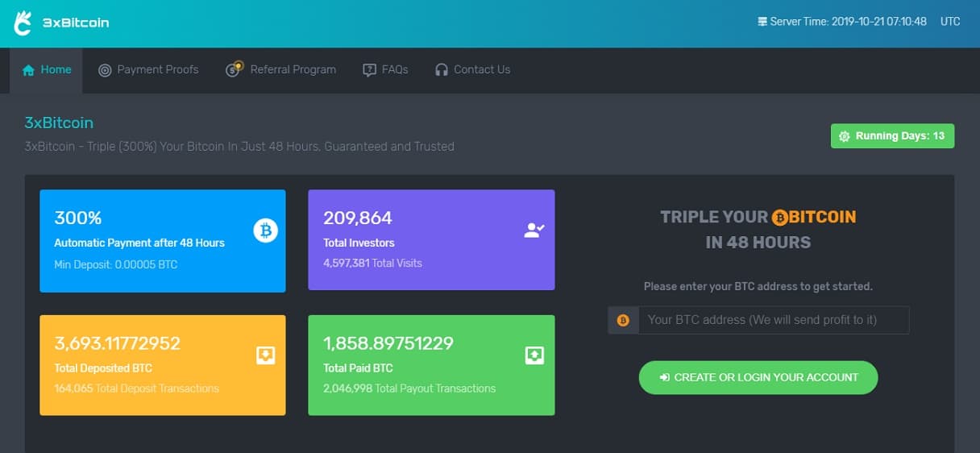Click 2,046,998 Total Payout Transactions text
The width and height of the screenshot is (980, 453).
[x=409, y=389]
